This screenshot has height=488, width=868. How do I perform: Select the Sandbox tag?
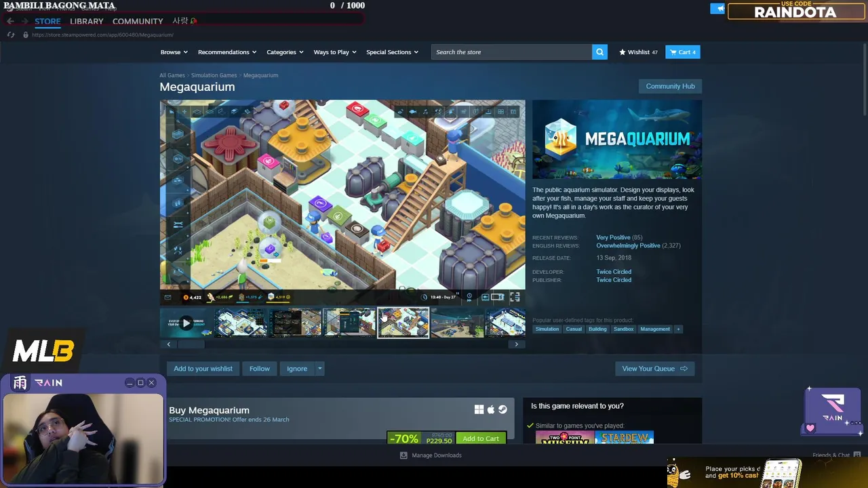(x=623, y=329)
